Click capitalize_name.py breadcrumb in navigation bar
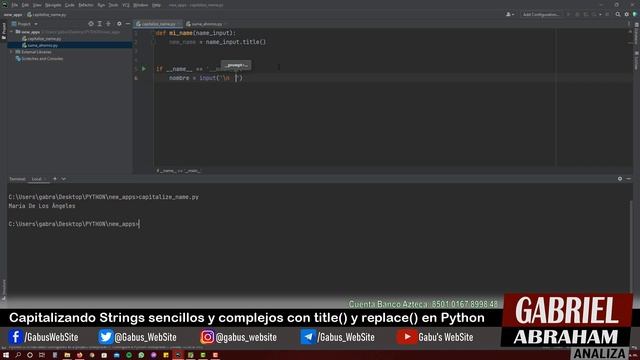 pos(47,15)
